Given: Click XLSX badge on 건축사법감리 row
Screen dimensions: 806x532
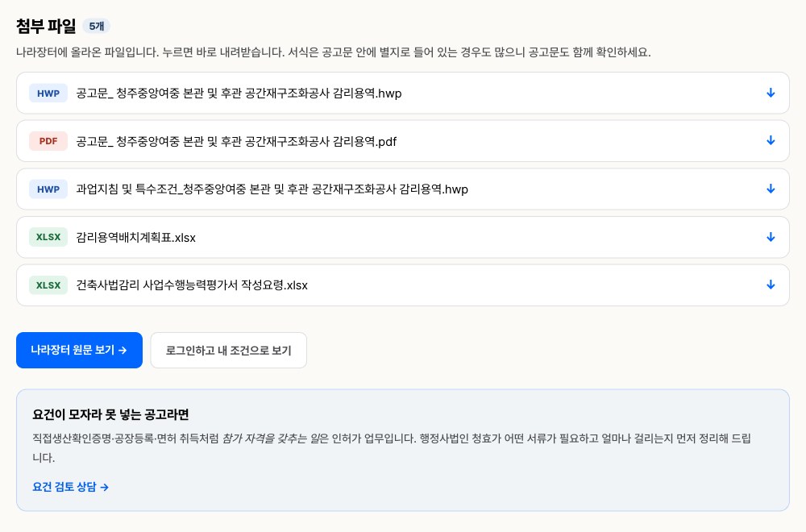Looking at the screenshot, I should point(48,285).
